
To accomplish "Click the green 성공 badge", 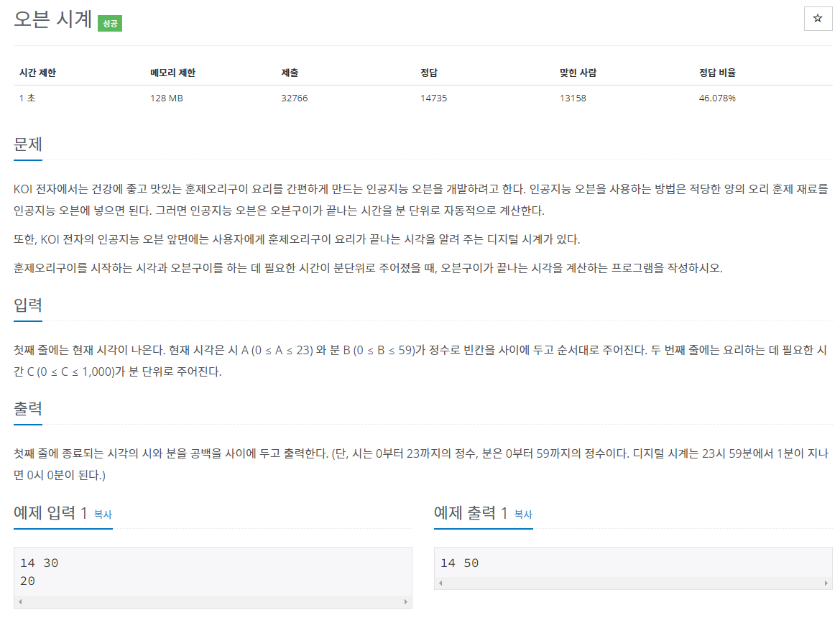I will (x=110, y=24).
